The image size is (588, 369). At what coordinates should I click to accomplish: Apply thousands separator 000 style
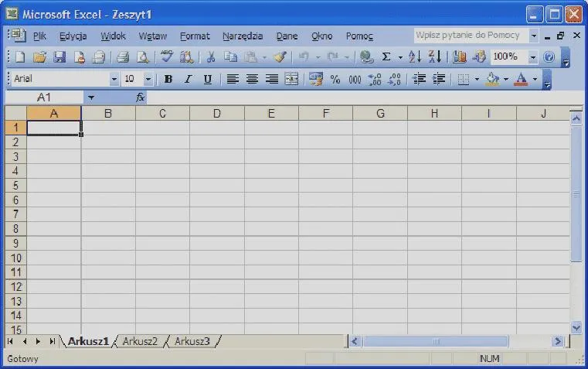tap(355, 79)
